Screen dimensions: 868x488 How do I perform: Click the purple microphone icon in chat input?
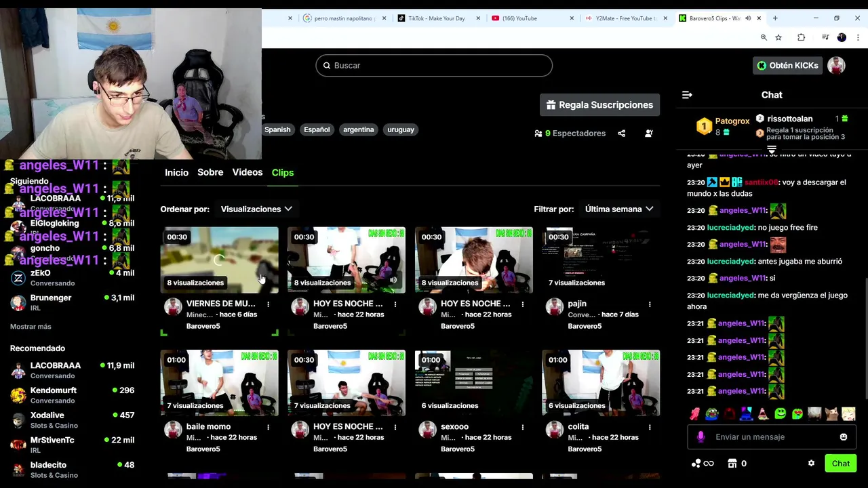701,437
